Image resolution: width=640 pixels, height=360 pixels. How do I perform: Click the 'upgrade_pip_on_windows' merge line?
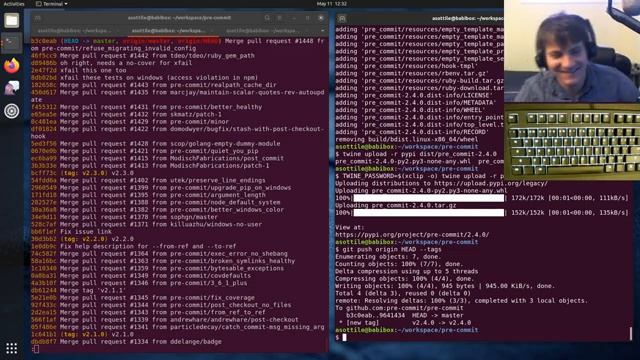161,188
